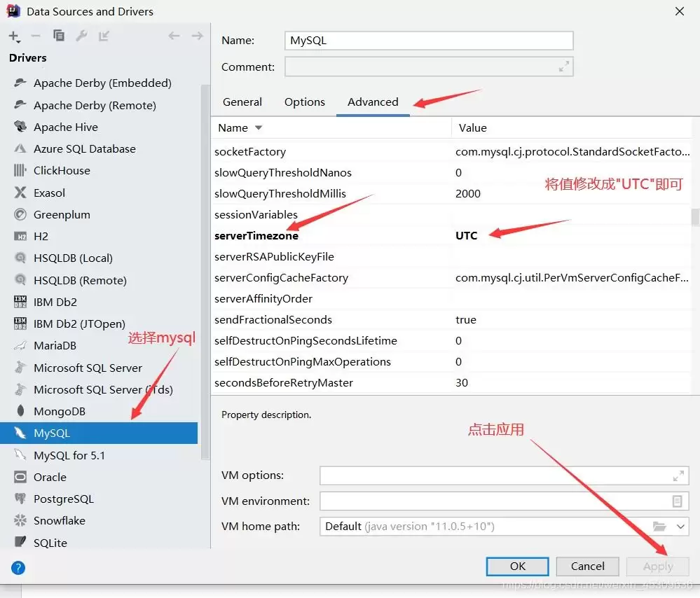700x598 pixels.
Task: Select the Azure SQL Database driver icon
Action: tap(20, 148)
